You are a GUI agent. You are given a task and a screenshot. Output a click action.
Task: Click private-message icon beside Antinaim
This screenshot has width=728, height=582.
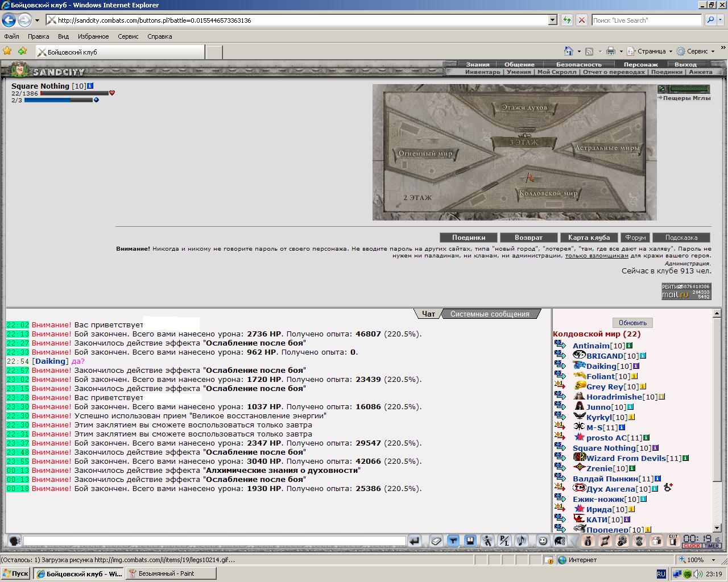[x=561, y=344]
